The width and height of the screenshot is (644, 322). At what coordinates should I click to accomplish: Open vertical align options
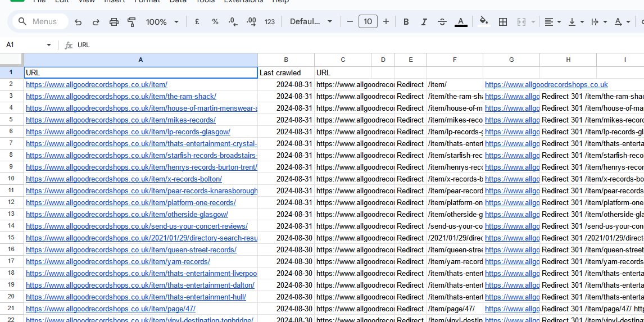576,22
